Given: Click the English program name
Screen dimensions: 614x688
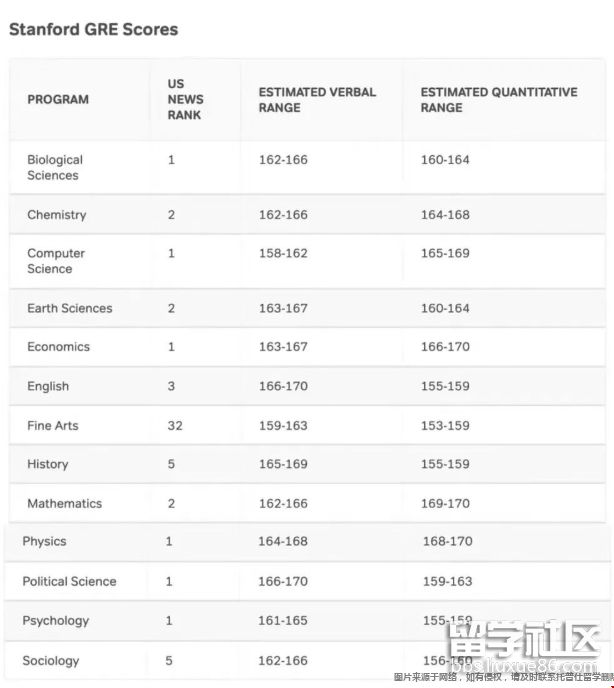Looking at the screenshot, I should [x=48, y=386].
